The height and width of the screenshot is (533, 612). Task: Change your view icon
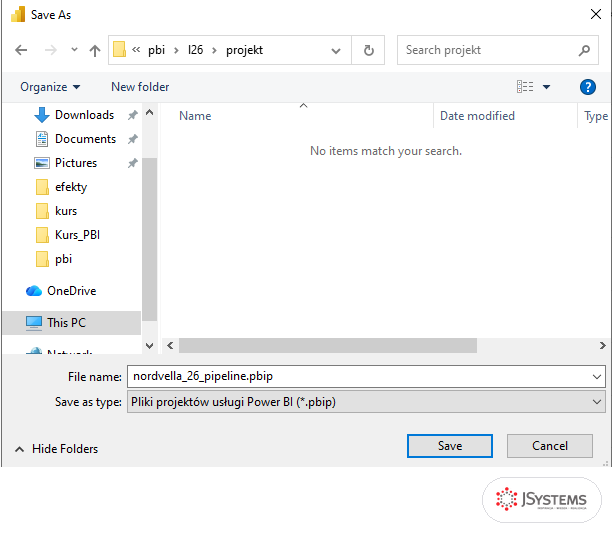[x=525, y=86]
